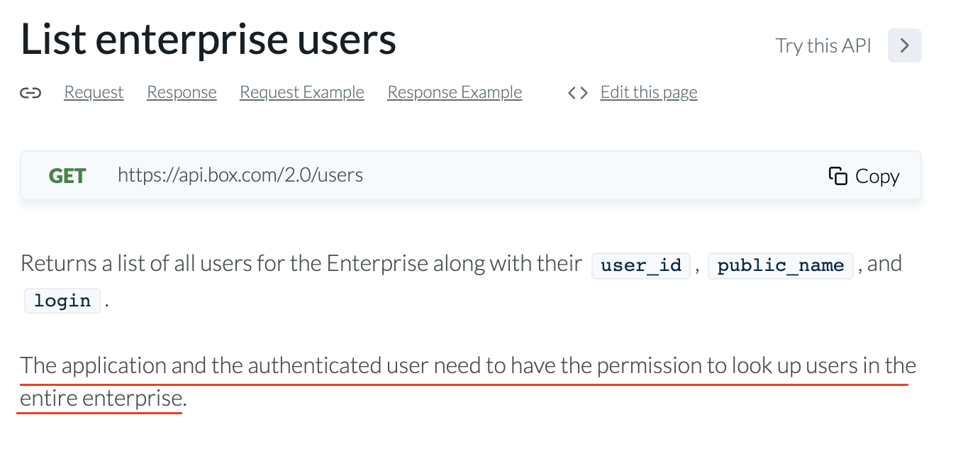Click the GET method label

click(67, 176)
